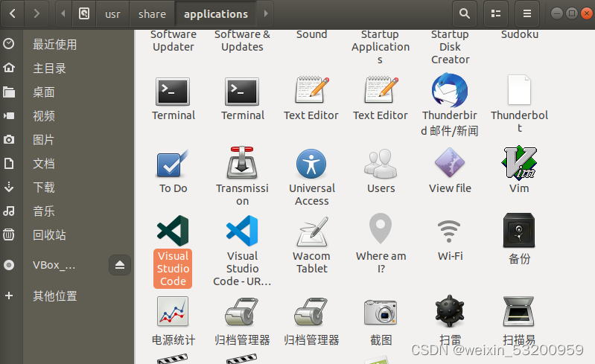
Task: Select the second 归档管理器 icon
Action: click(x=311, y=312)
